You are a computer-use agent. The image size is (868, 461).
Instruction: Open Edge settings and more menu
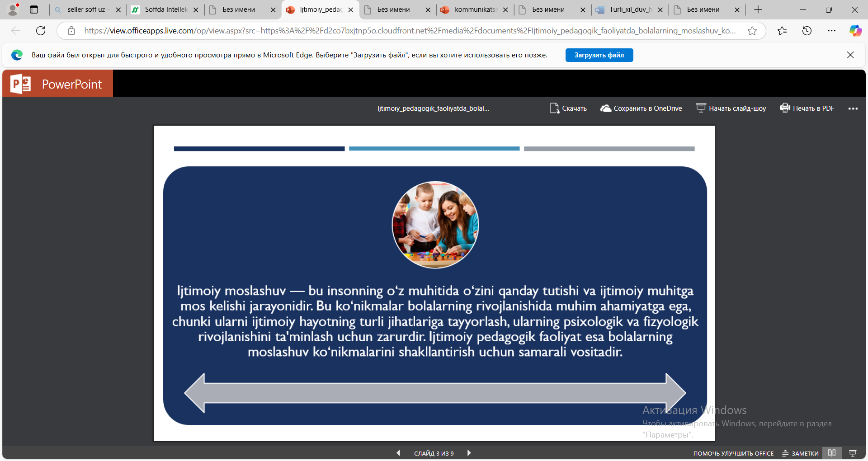pos(831,31)
